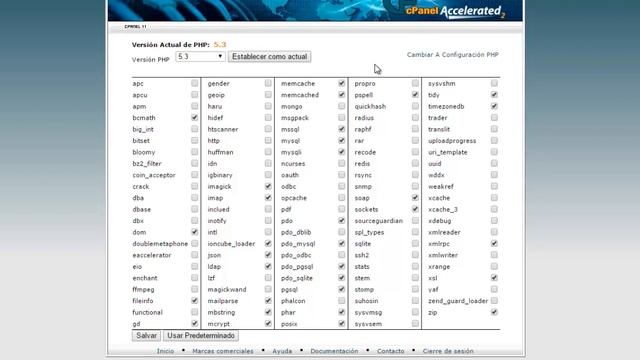Viewport: 640px width, 360px height.
Task: Enable the geoip extension checkbox
Action: tap(268, 95)
